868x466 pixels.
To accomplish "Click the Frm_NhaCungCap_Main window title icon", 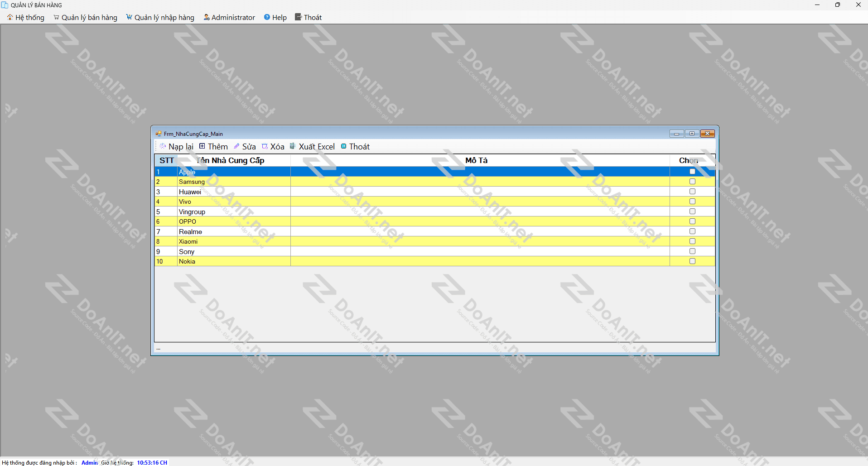I will point(159,134).
